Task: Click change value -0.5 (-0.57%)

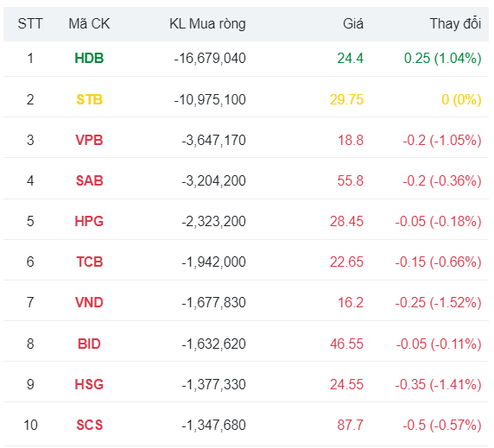Action: (x=442, y=426)
